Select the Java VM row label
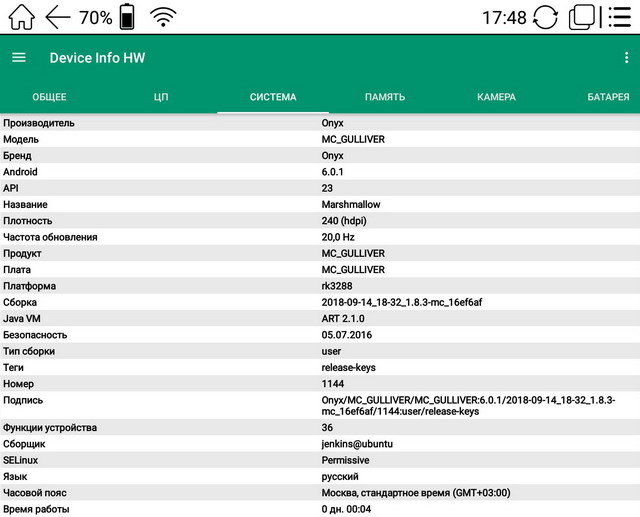The height and width of the screenshot is (517, 640). (x=22, y=319)
